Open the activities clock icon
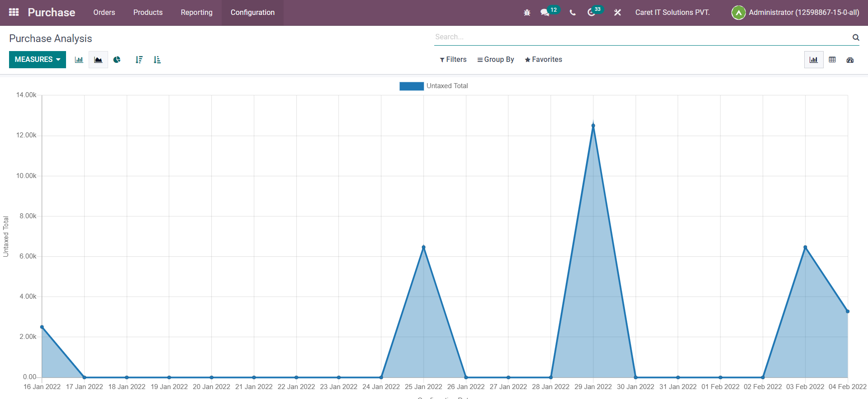 (x=591, y=13)
